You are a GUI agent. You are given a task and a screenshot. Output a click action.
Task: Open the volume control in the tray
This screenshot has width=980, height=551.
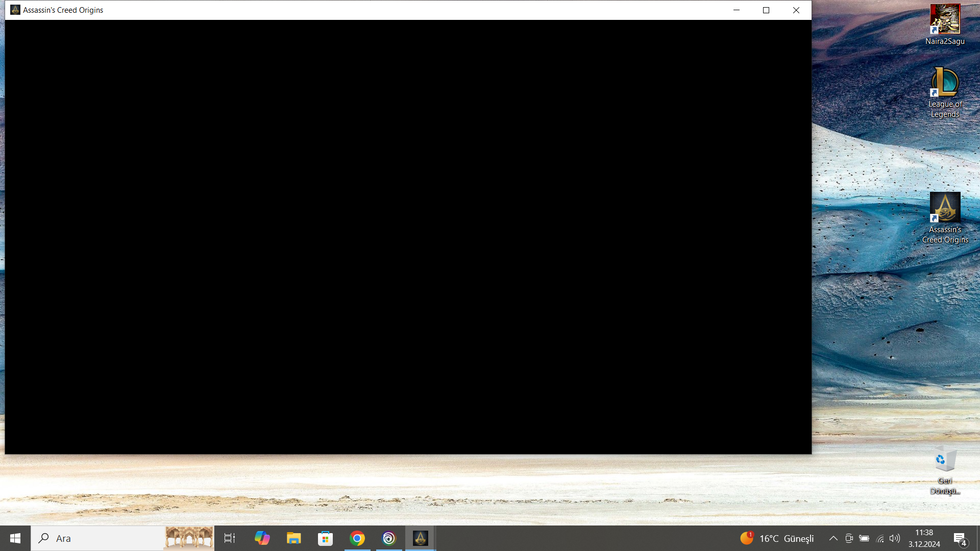pyautogui.click(x=894, y=538)
